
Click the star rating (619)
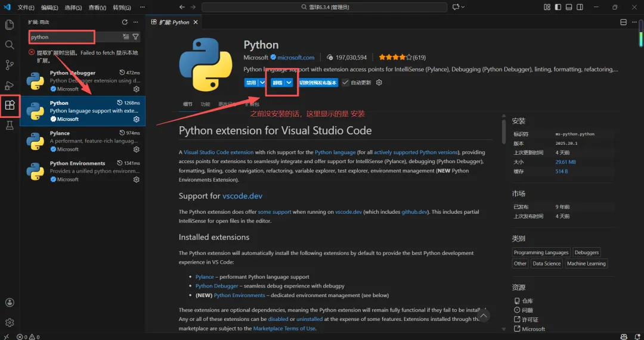tap(402, 57)
